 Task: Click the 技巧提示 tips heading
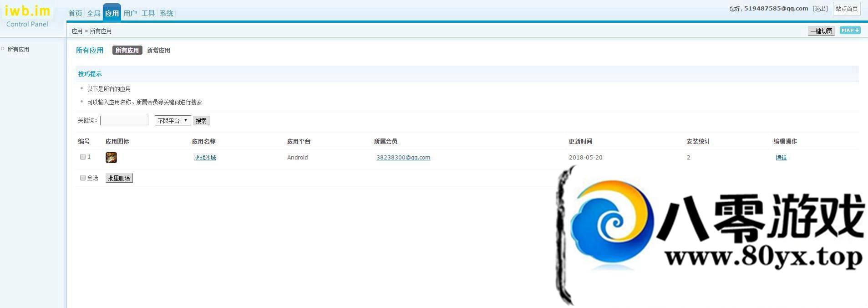[x=90, y=74]
